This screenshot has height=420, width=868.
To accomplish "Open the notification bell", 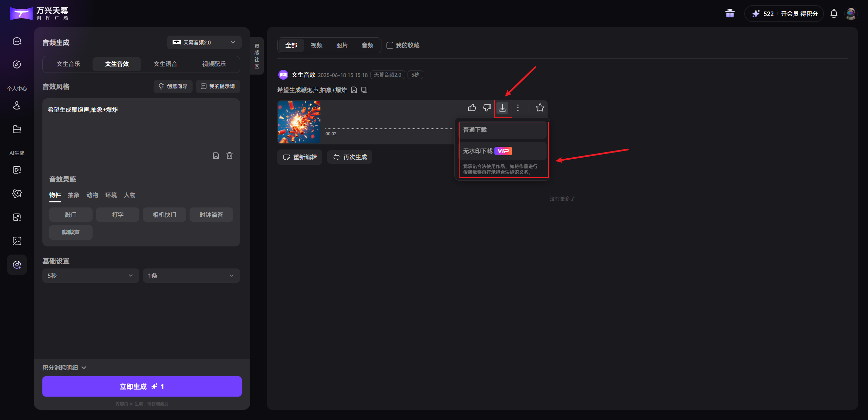I will click(834, 14).
